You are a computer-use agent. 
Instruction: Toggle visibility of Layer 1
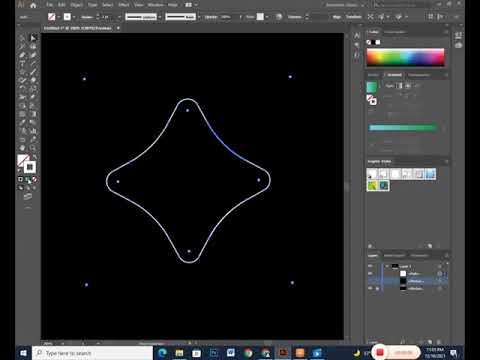coord(370,266)
